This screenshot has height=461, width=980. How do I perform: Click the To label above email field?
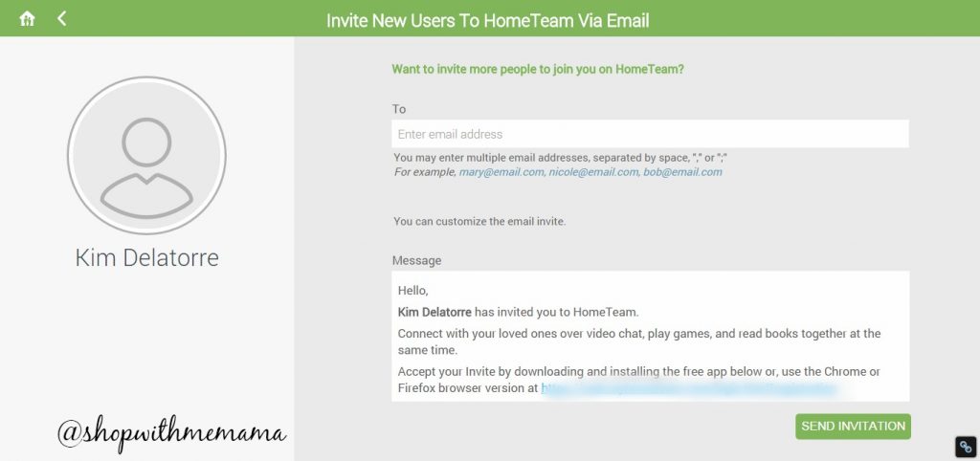click(399, 109)
